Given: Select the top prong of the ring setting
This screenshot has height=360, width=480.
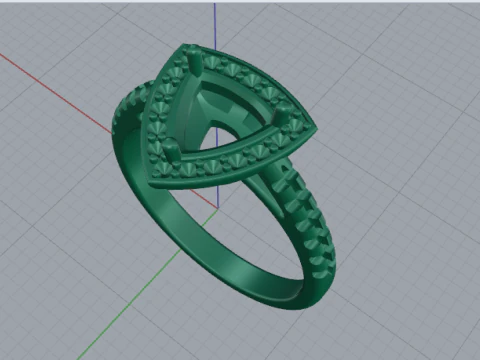Looking at the screenshot, I should click(x=194, y=60).
